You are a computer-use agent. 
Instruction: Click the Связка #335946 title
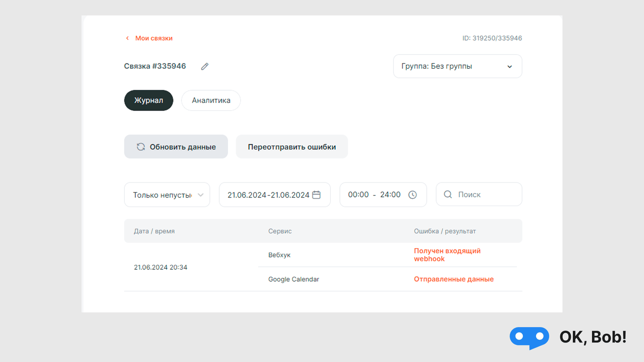coord(155,66)
